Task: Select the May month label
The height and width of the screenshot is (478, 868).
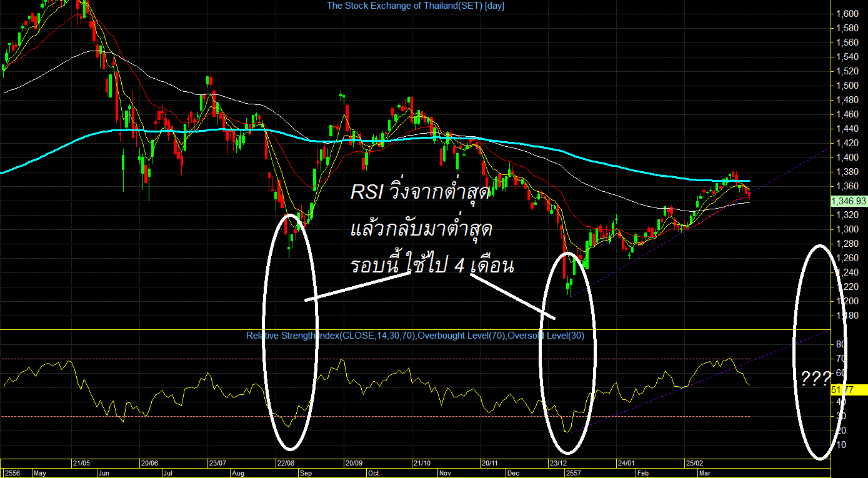Action: pyautogui.click(x=39, y=473)
